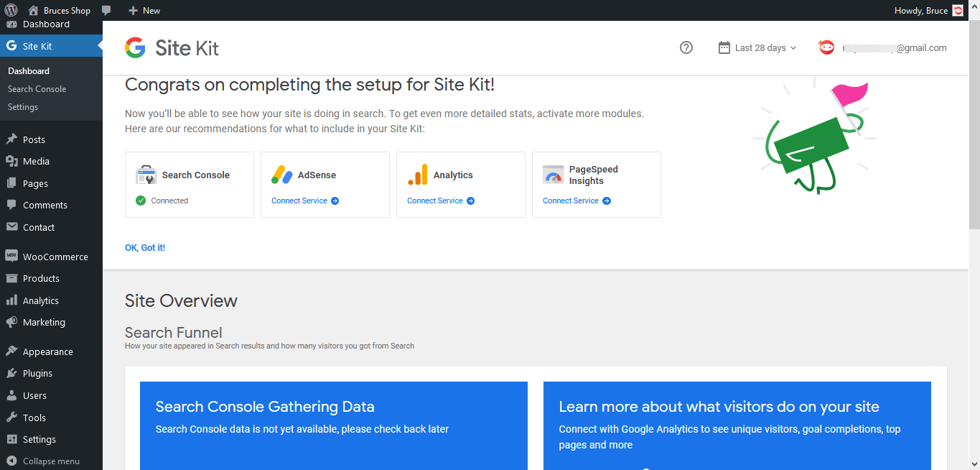The width and height of the screenshot is (980, 470).
Task: Collapse the sidebar with the Collapse menu arrow
Action: [11, 461]
